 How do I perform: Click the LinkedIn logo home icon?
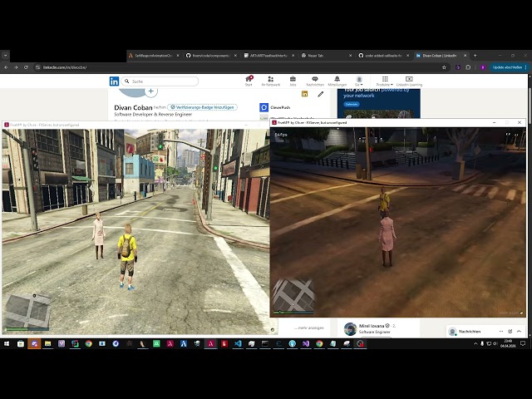point(114,81)
